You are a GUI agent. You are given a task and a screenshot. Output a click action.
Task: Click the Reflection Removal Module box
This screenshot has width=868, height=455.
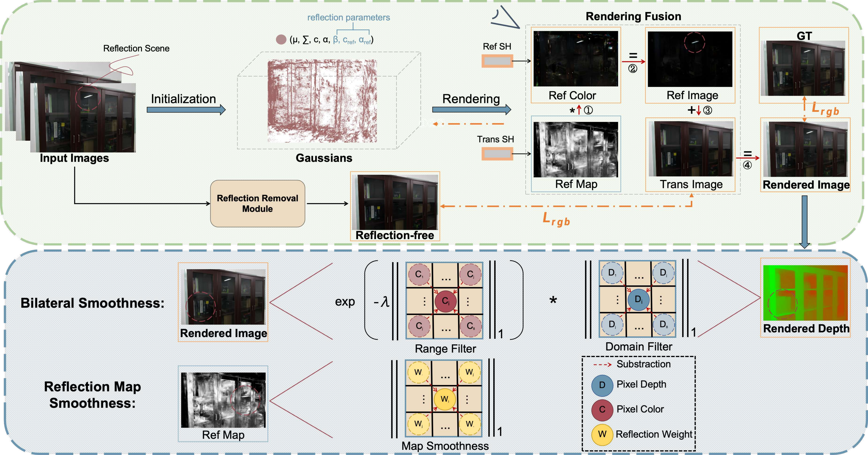pyautogui.click(x=257, y=203)
